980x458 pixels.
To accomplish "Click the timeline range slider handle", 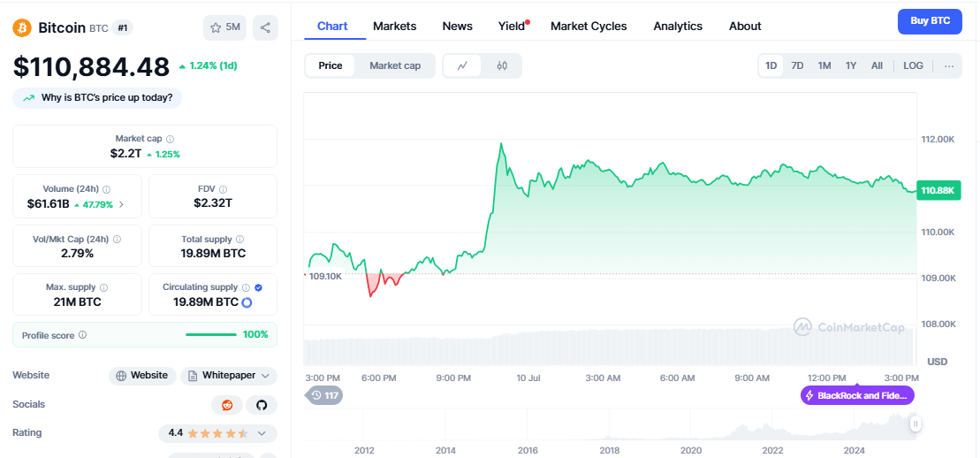I will pyautogui.click(x=915, y=424).
